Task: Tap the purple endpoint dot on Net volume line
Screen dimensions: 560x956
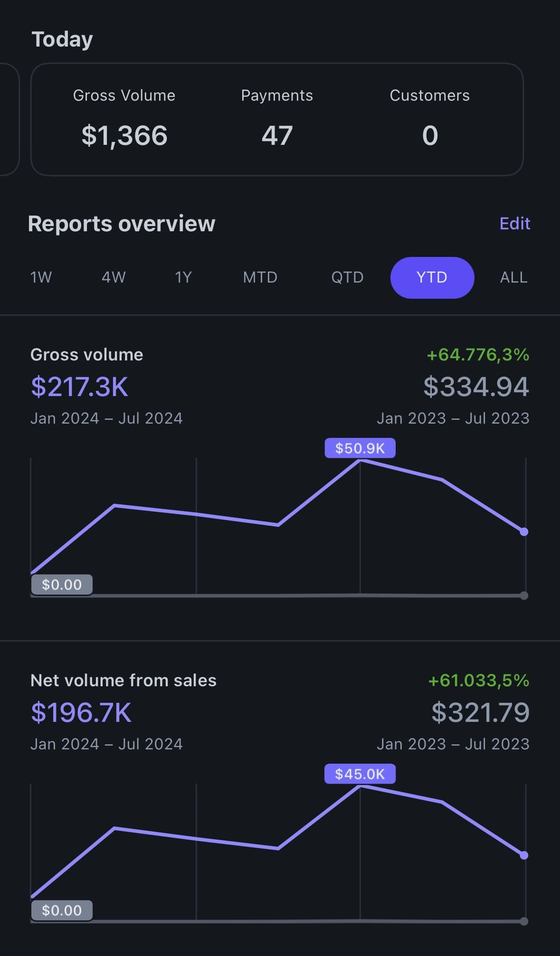Action: (524, 855)
